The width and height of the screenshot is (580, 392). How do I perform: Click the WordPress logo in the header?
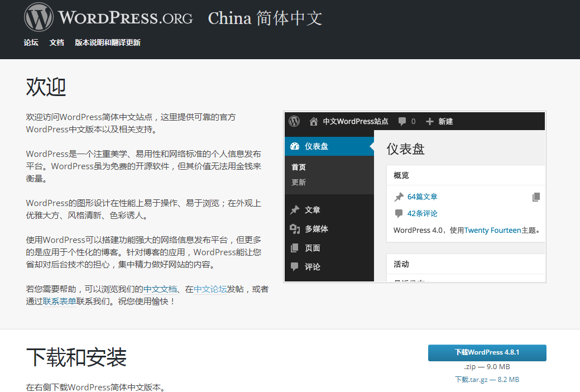coord(39,17)
